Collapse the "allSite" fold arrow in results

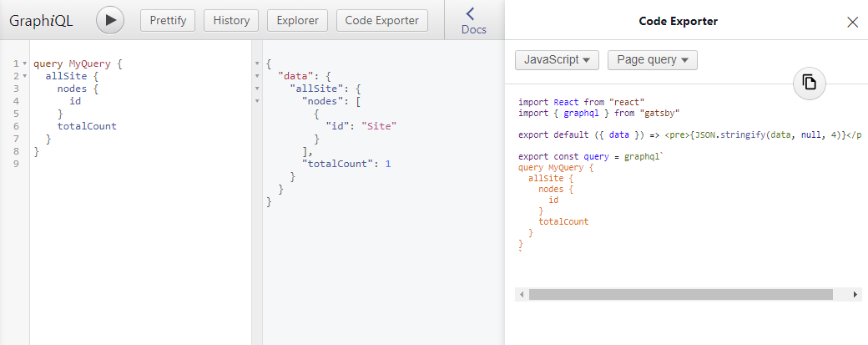[257, 89]
